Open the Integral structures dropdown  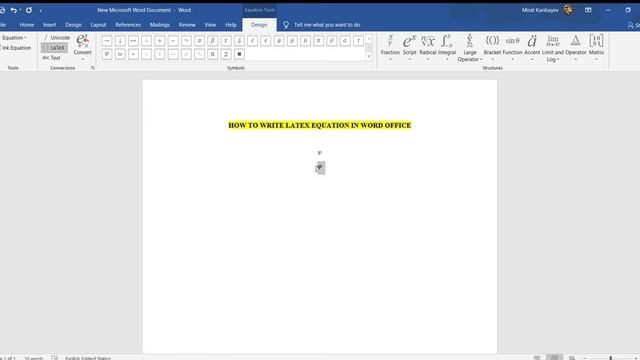[447, 48]
